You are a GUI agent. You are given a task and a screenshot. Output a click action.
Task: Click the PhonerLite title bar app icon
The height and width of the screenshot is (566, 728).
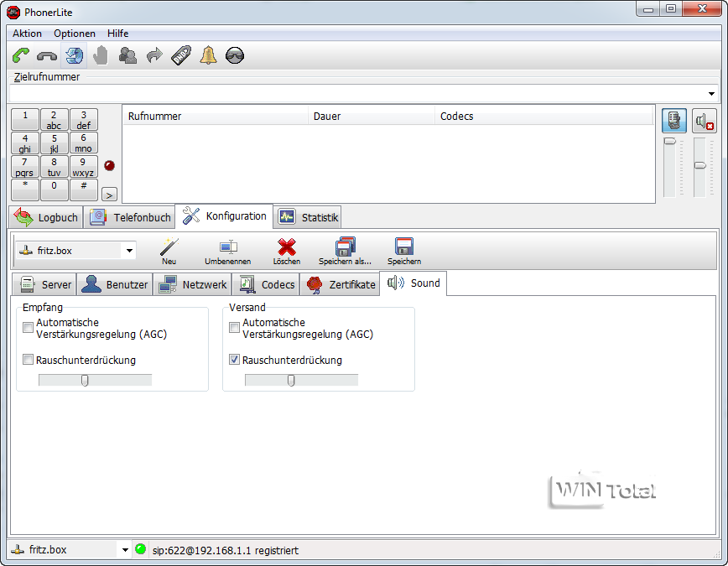13,13
